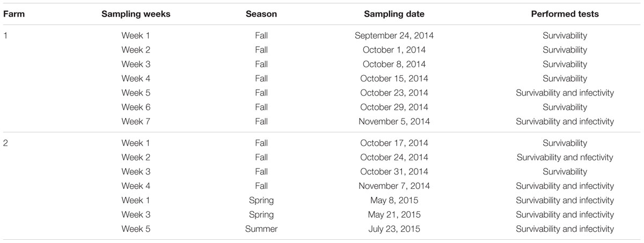Click the November 7, 2014 date cell
This screenshot has height=243, width=644.
(x=394, y=186)
